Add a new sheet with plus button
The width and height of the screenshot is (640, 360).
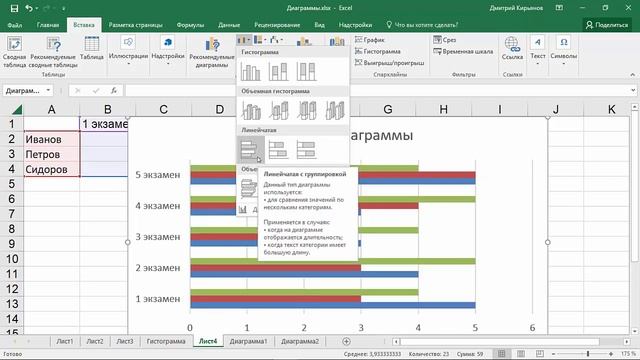point(346,341)
